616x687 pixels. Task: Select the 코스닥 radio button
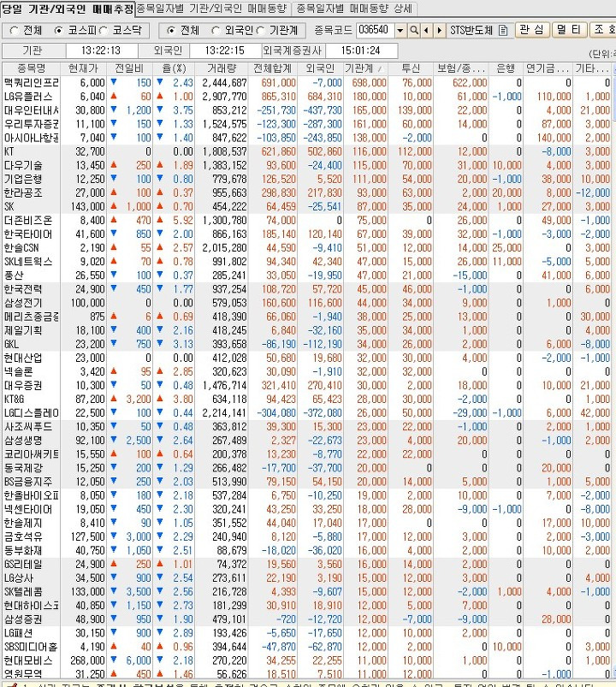(104, 30)
